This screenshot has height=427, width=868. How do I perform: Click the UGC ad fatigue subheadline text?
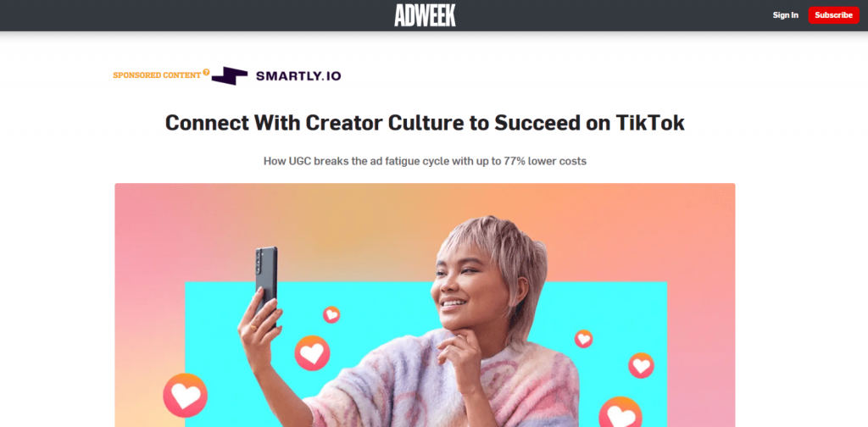coord(426,162)
